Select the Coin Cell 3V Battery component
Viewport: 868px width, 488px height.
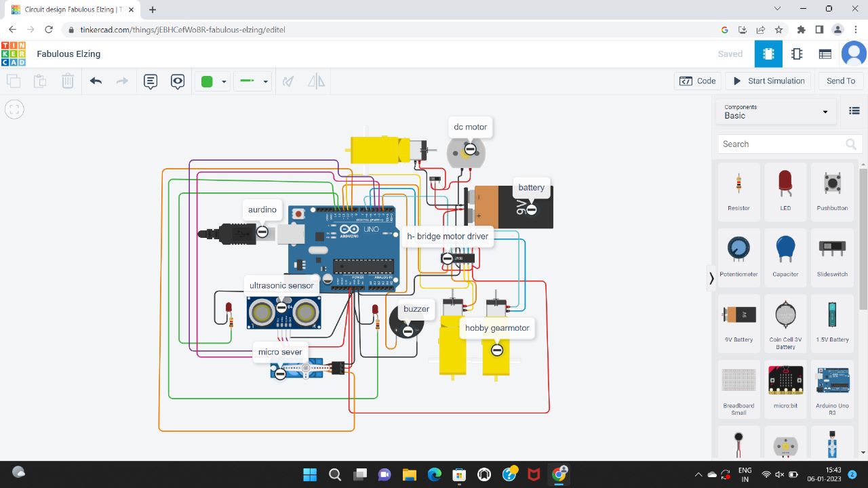pyautogui.click(x=785, y=323)
